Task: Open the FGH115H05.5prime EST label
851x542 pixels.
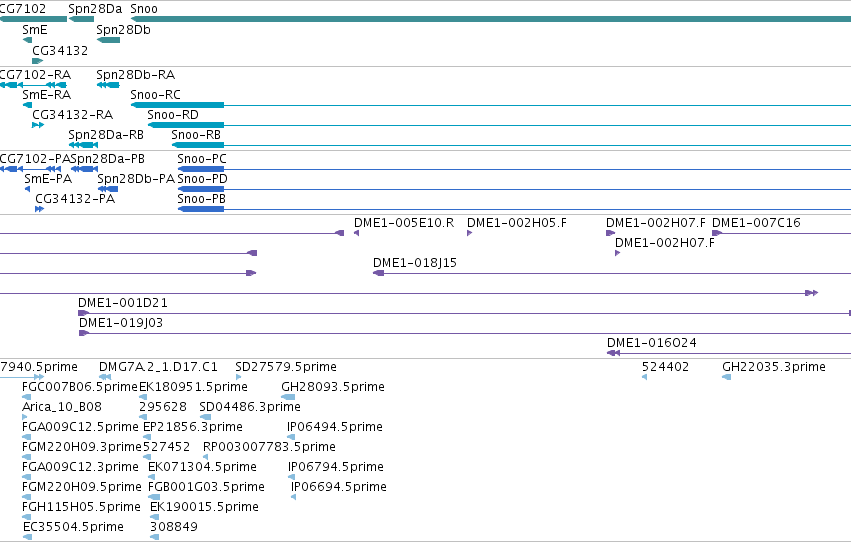Action: point(81,508)
